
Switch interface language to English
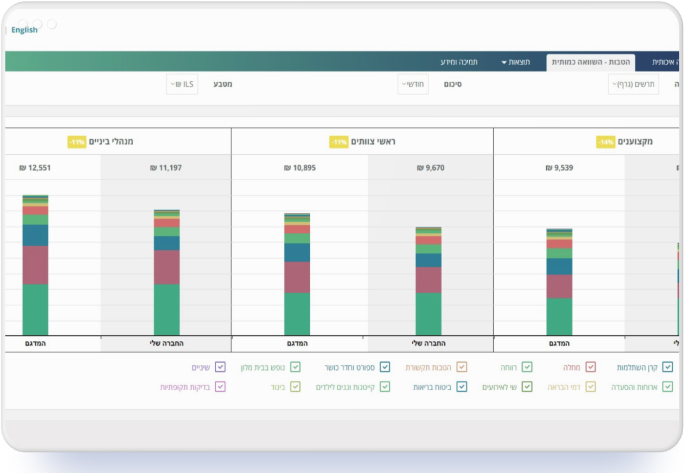point(24,30)
